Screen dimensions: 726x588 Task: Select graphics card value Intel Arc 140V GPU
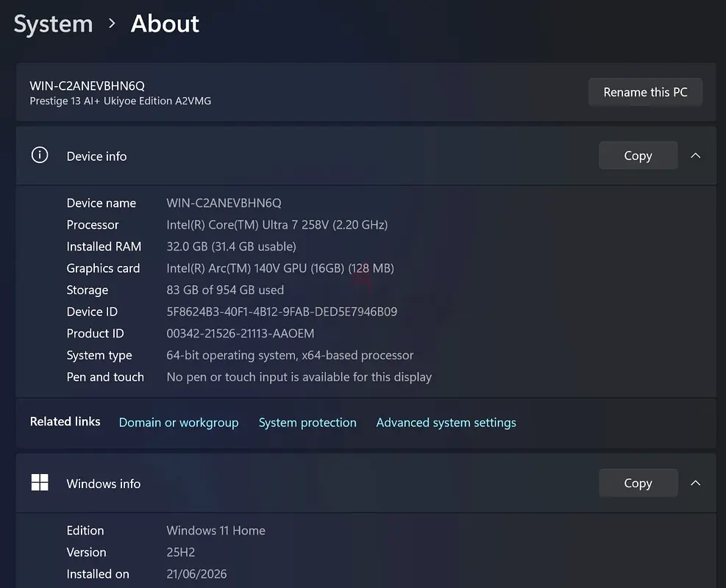[x=280, y=268]
